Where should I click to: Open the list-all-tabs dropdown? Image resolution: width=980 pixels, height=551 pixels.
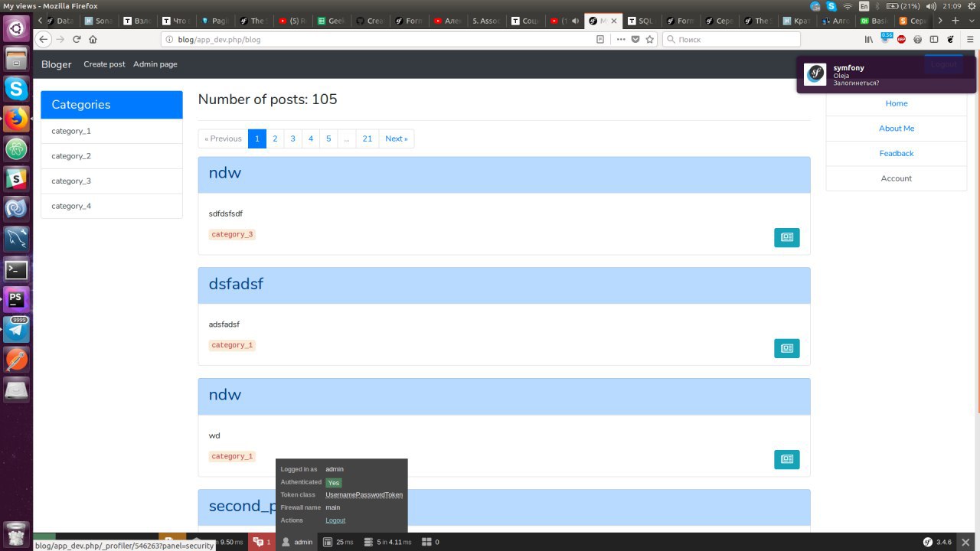970,21
